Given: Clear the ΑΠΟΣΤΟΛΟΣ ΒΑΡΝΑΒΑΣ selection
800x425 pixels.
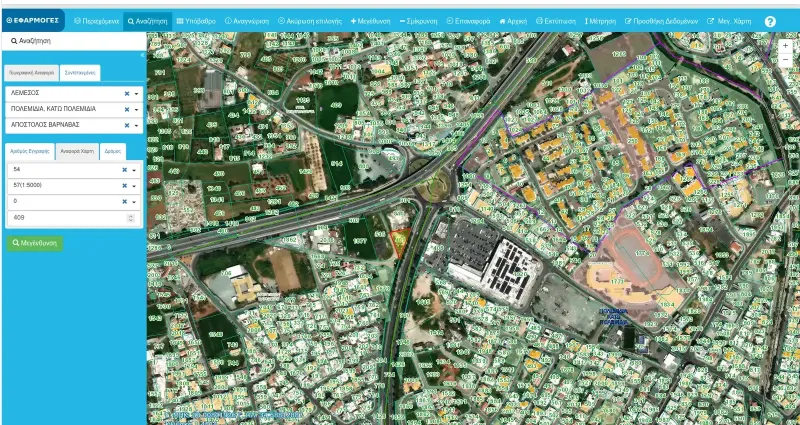Looking at the screenshot, I should [127, 125].
